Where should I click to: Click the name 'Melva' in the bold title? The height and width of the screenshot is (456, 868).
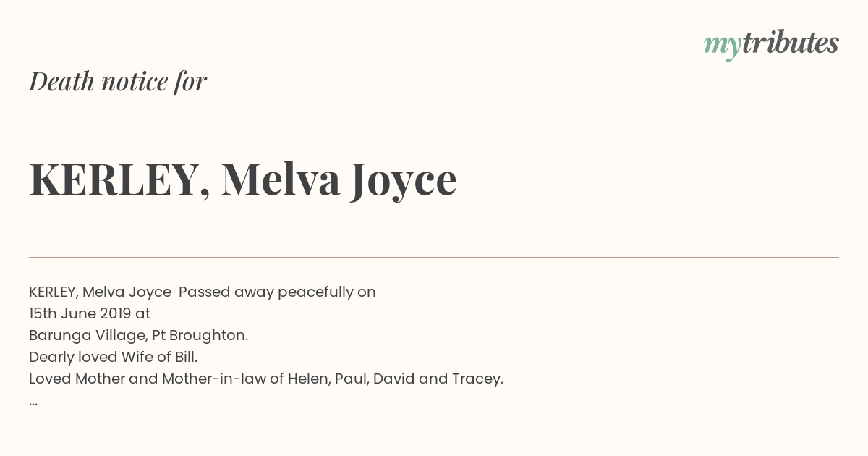281,179
